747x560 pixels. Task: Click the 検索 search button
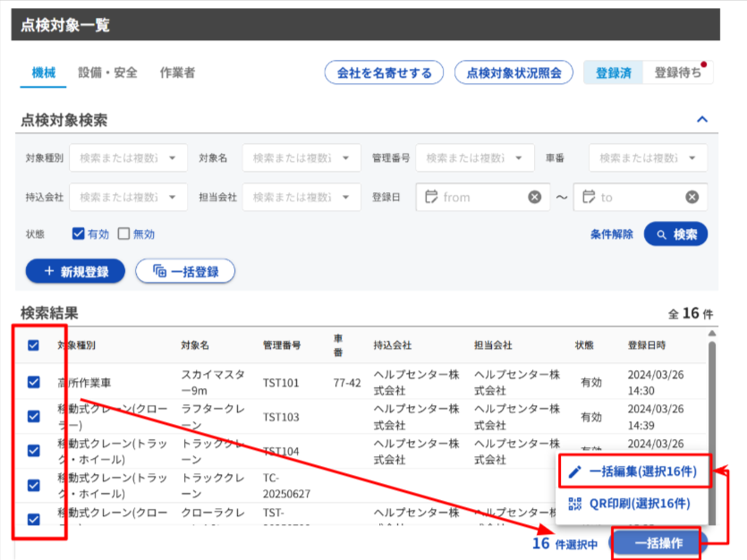pos(675,234)
